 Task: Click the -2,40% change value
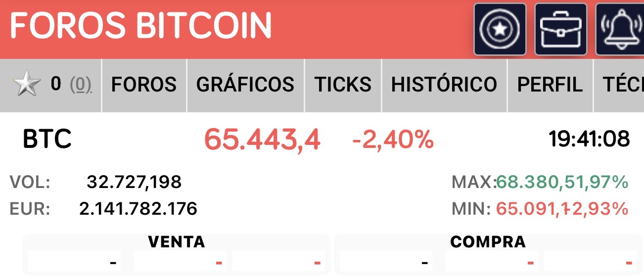click(x=393, y=139)
